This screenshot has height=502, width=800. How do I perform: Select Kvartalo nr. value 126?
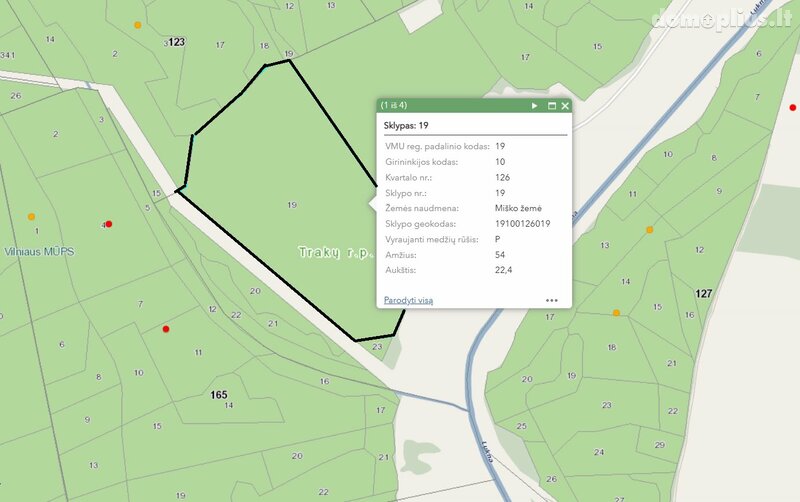click(502, 177)
